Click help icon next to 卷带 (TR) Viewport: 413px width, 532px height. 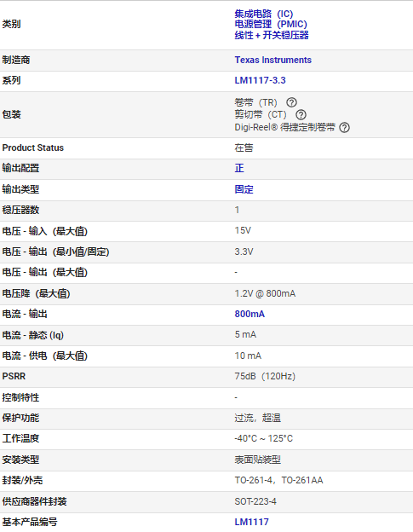click(x=291, y=102)
